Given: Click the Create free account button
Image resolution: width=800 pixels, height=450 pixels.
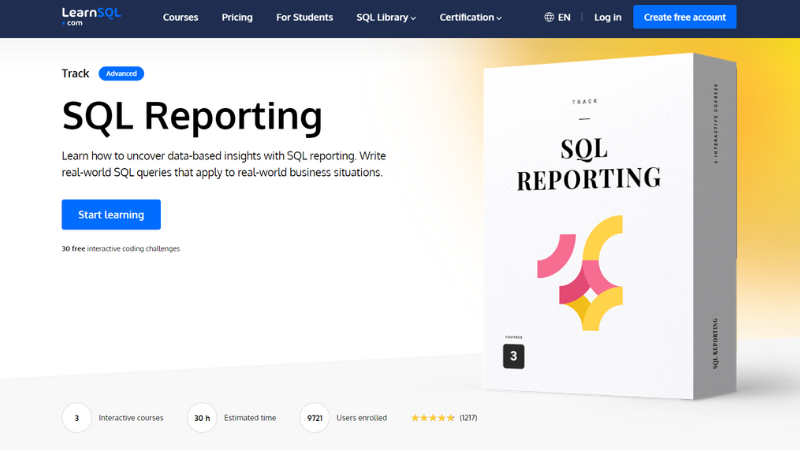Looking at the screenshot, I should click(x=685, y=17).
